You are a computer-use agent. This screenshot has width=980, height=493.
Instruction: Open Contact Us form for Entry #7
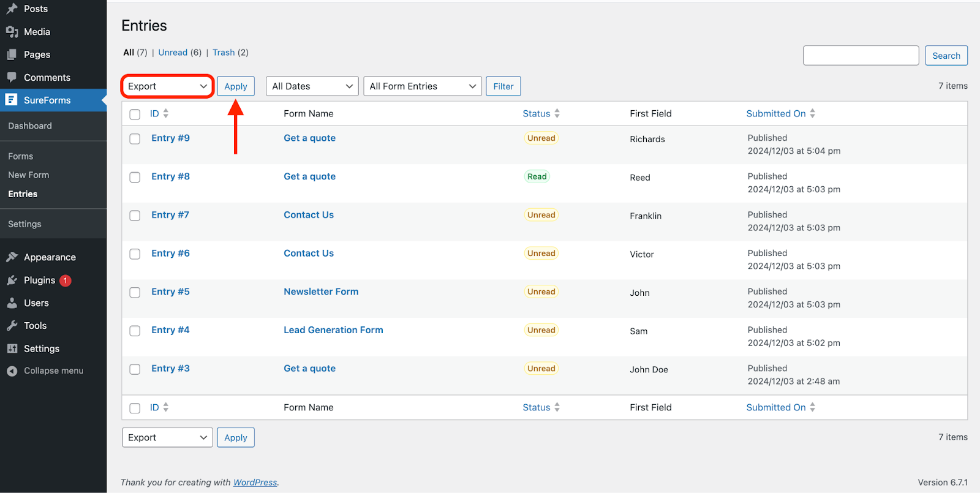[309, 215]
